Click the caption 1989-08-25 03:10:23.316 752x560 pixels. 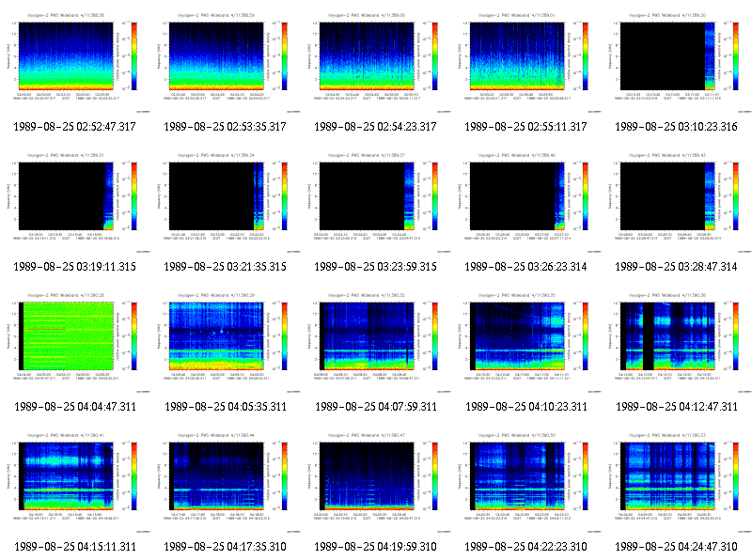click(x=676, y=127)
